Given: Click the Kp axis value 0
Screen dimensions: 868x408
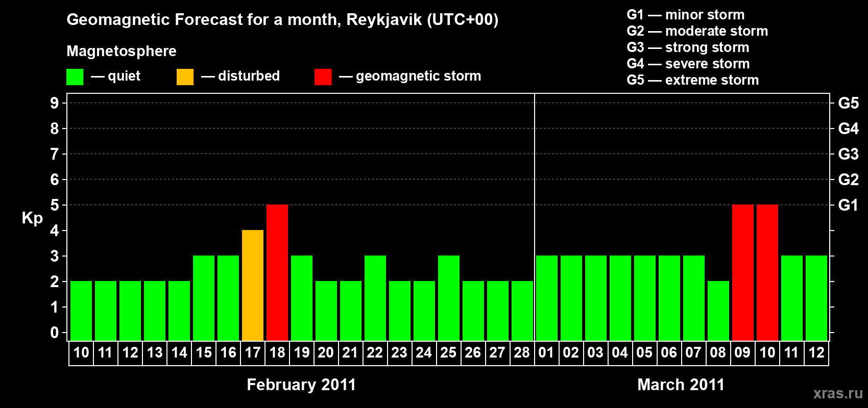Looking at the screenshot, I should 55,333.
